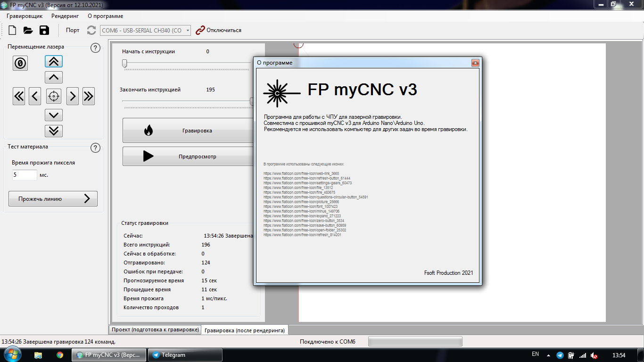644x362 pixels.
Task: Click Прогнозируемое время value 15 сек
Action: (209, 280)
